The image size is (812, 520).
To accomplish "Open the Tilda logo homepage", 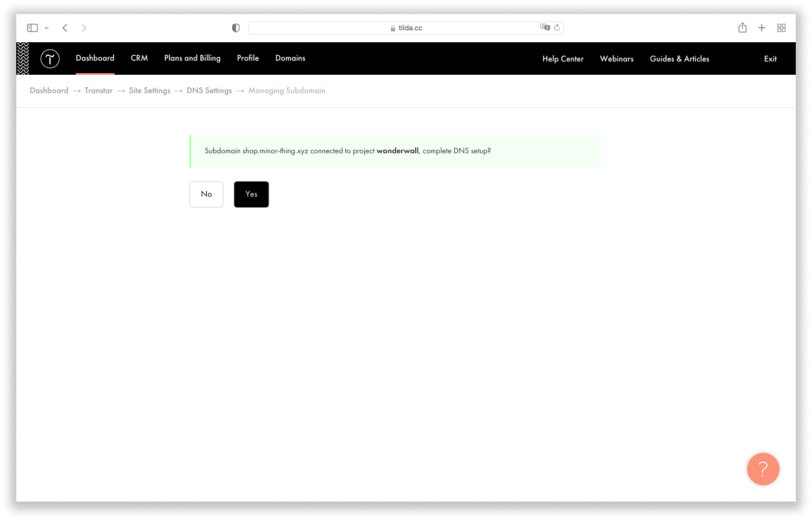I will pyautogui.click(x=50, y=58).
